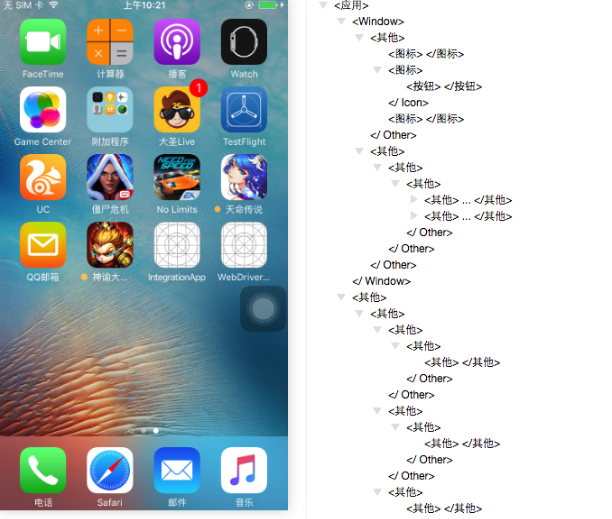Expand the second collapsed <其他> ... node

click(414, 215)
